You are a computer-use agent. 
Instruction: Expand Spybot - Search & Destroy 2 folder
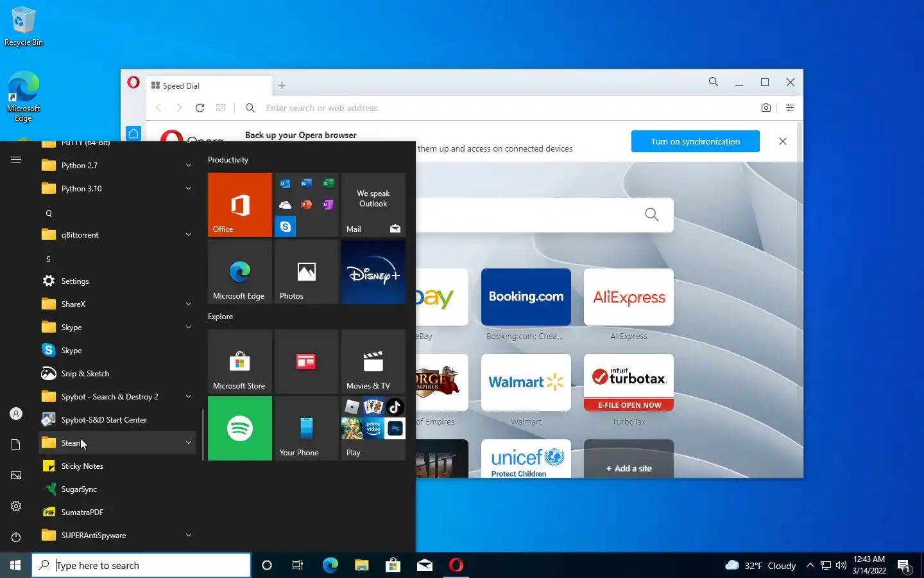pyautogui.click(x=117, y=397)
